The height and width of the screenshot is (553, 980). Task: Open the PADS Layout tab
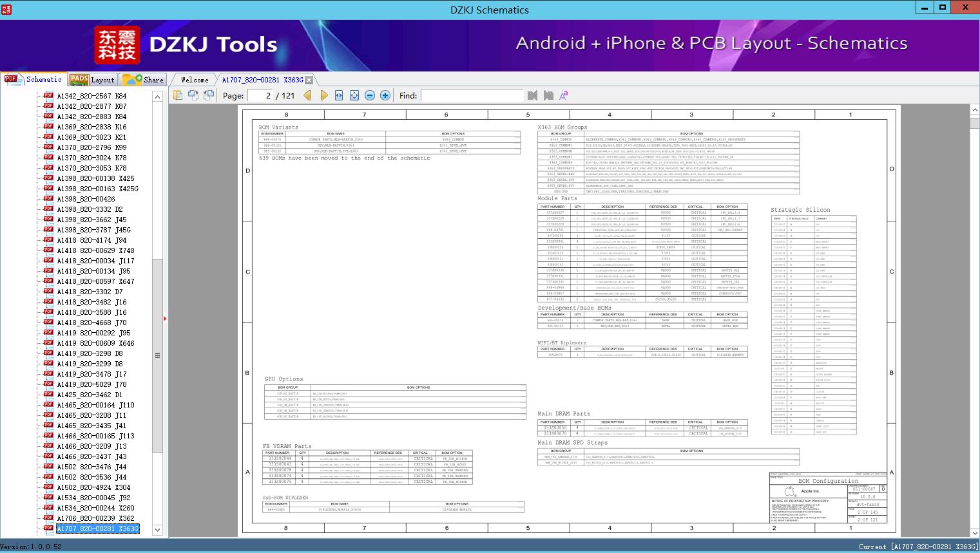point(92,80)
